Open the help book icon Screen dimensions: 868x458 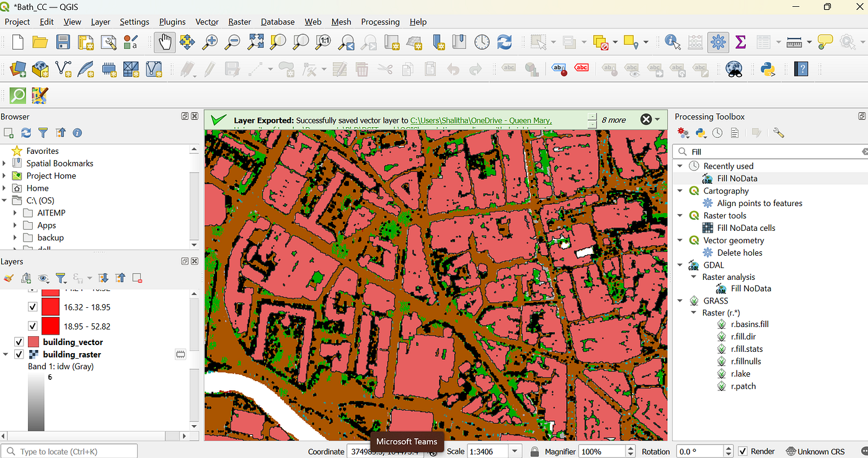coord(802,68)
